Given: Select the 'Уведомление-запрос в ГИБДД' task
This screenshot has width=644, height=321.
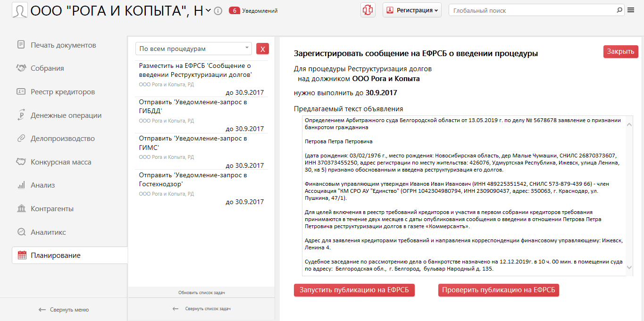Looking at the screenshot, I should click(193, 106).
